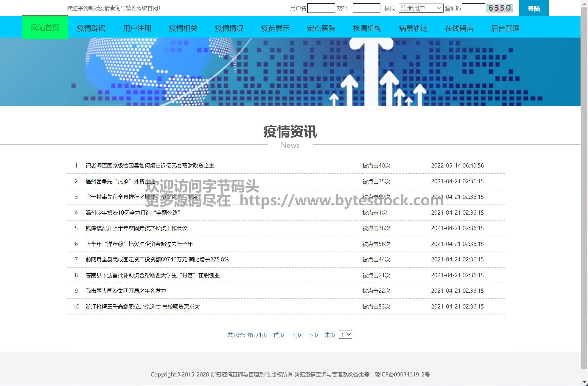
Task: Open 后台管理 menu item
Action: click(505, 28)
